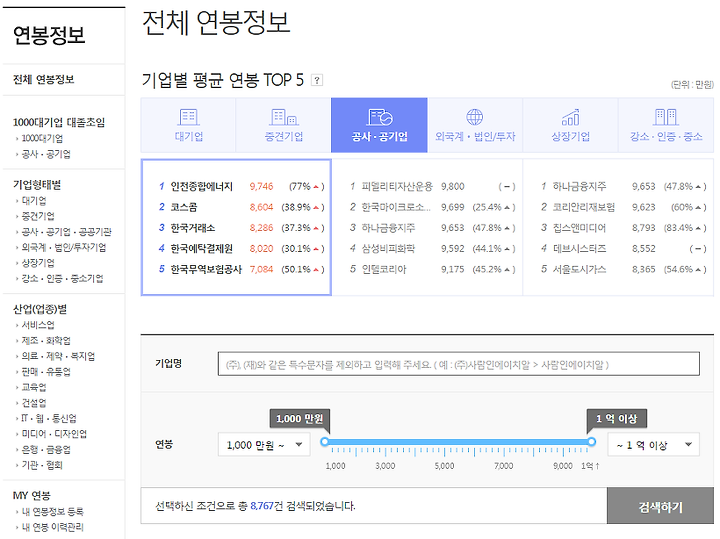Click 집스앤미디어 in the right list
Image resolution: width=720 pixels, height=539 pixels.
(x=579, y=228)
